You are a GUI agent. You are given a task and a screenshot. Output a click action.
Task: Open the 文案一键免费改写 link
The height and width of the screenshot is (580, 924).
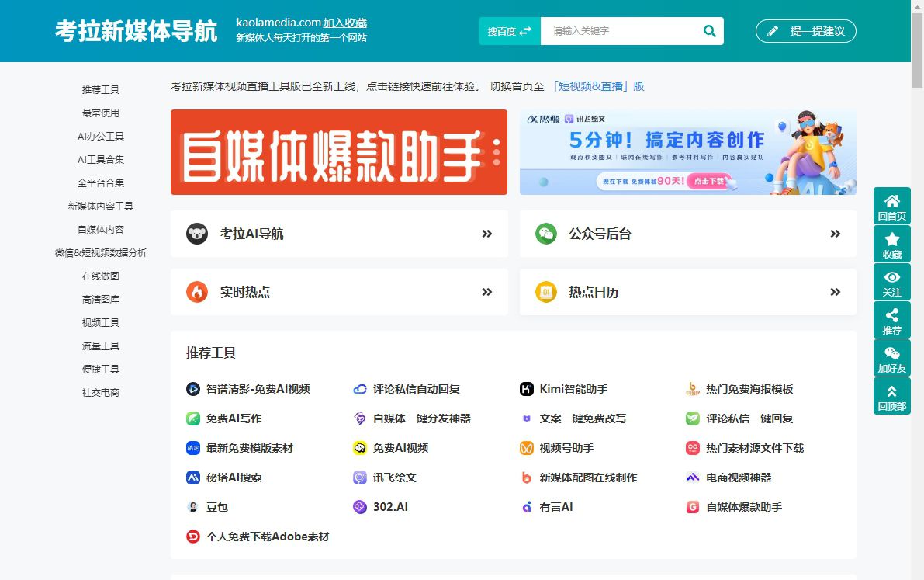tap(583, 419)
